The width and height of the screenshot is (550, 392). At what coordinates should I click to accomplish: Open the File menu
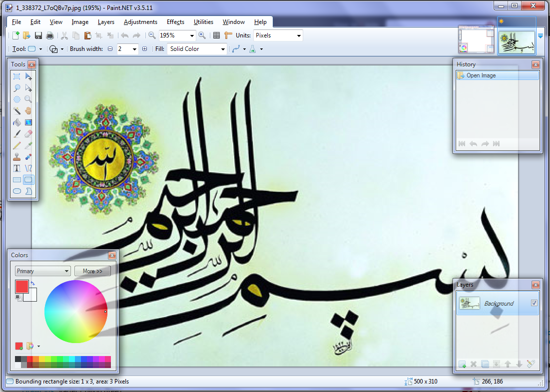click(x=16, y=22)
